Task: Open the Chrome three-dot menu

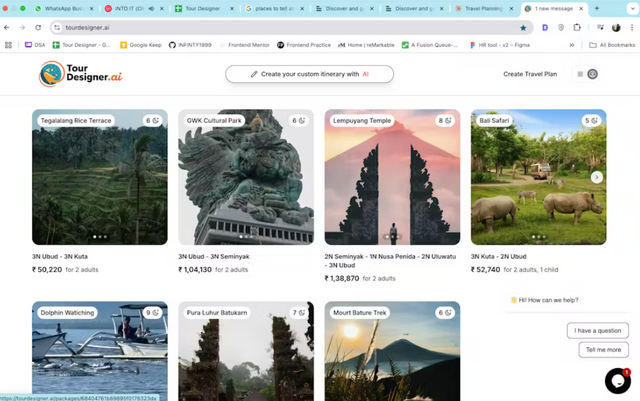Action: 632,27
